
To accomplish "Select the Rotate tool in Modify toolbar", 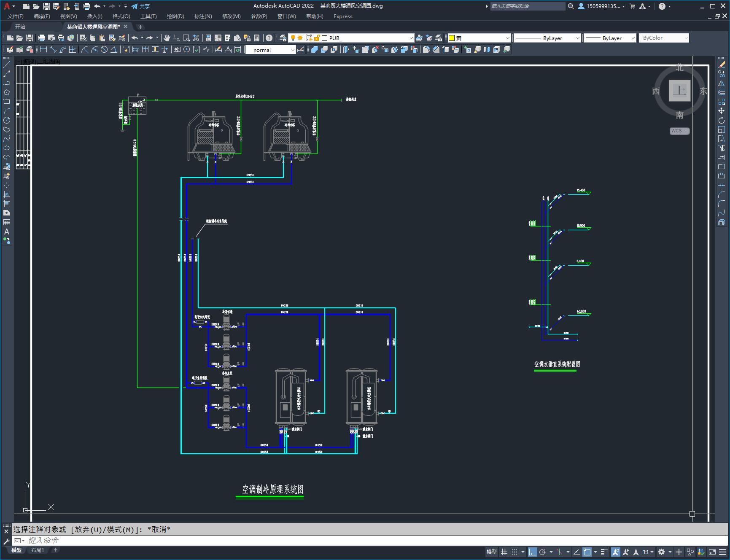I will point(722,120).
